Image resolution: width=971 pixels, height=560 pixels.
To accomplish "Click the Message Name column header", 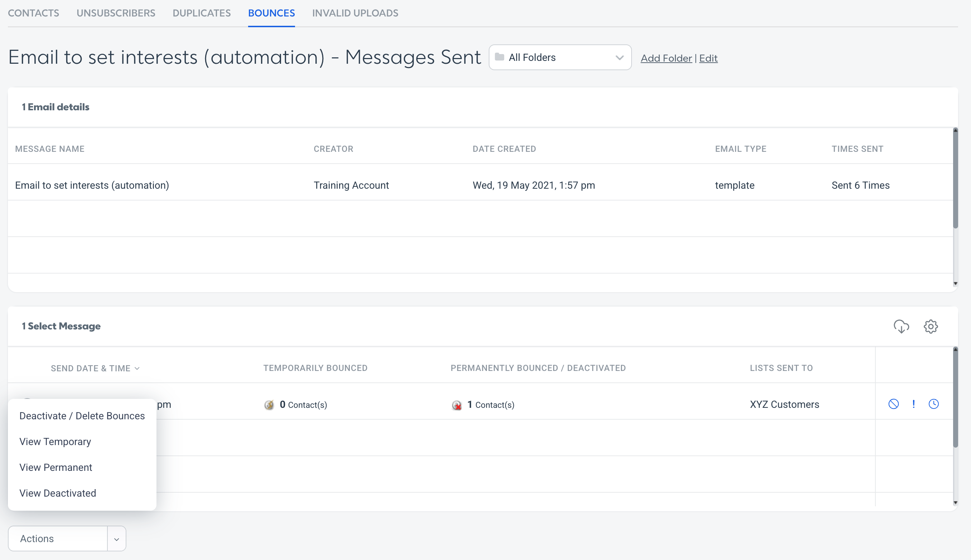I will [50, 149].
